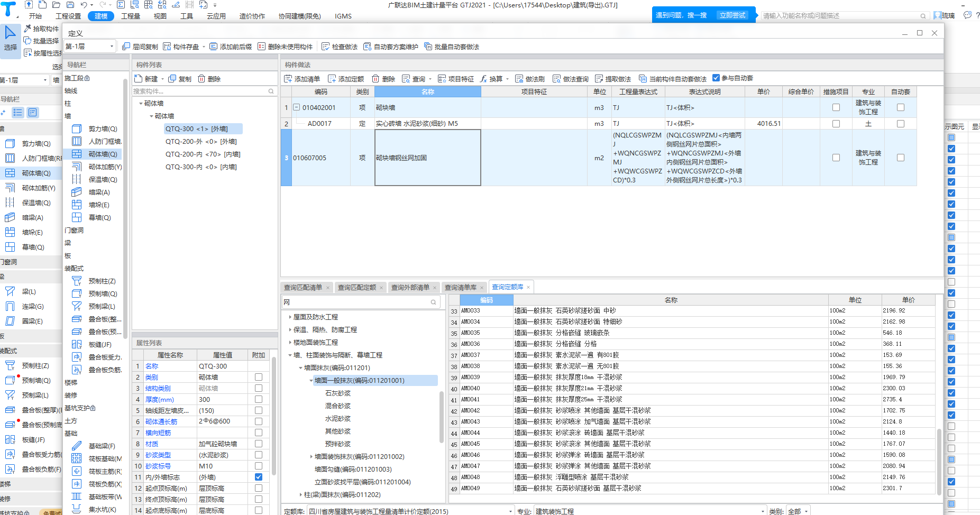
Task: Uncheck 附加 checkbox for 内/外墙标志
Action: click(x=259, y=477)
